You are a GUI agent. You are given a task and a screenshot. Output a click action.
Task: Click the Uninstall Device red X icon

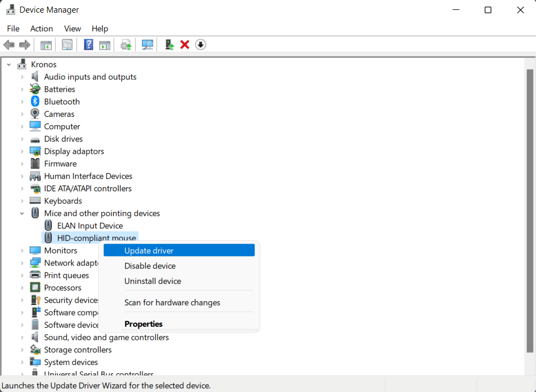184,44
